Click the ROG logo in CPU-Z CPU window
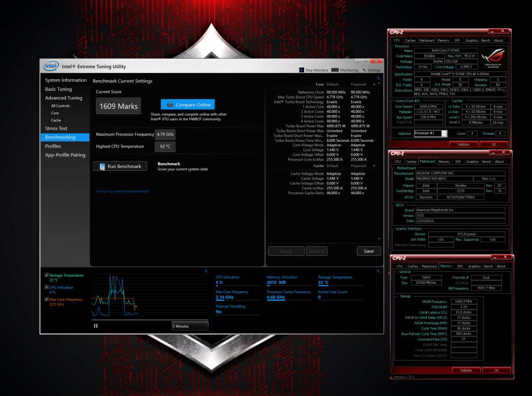This screenshot has height=396, width=532. coord(493,59)
